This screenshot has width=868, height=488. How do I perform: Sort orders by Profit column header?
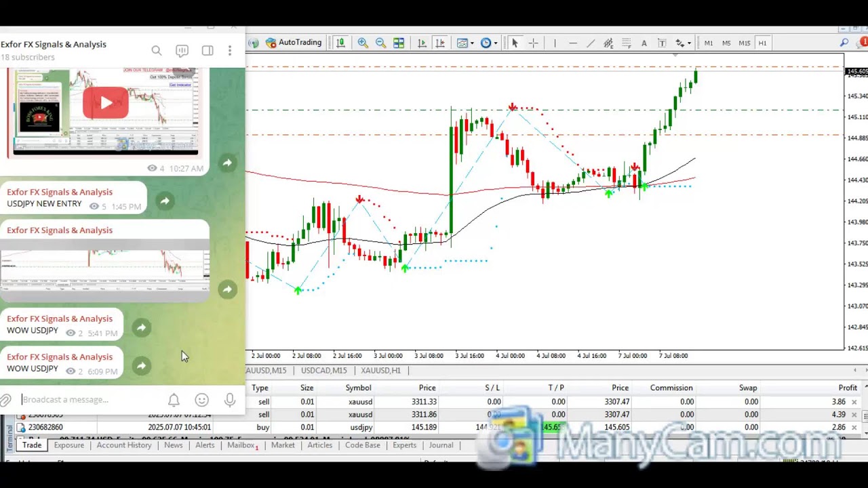pos(848,388)
